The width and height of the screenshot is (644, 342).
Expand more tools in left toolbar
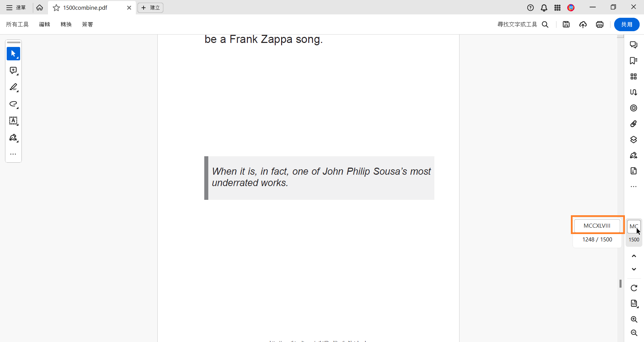pos(13,154)
